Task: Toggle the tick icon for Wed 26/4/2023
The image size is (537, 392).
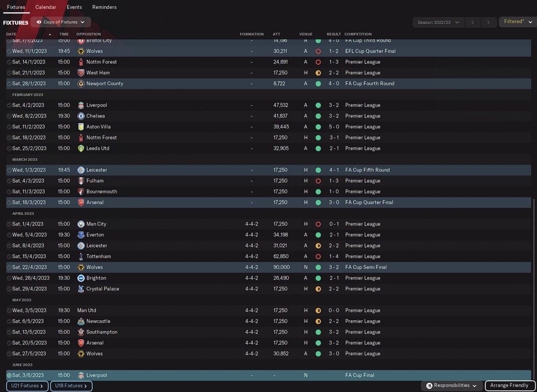Action: pos(9,278)
